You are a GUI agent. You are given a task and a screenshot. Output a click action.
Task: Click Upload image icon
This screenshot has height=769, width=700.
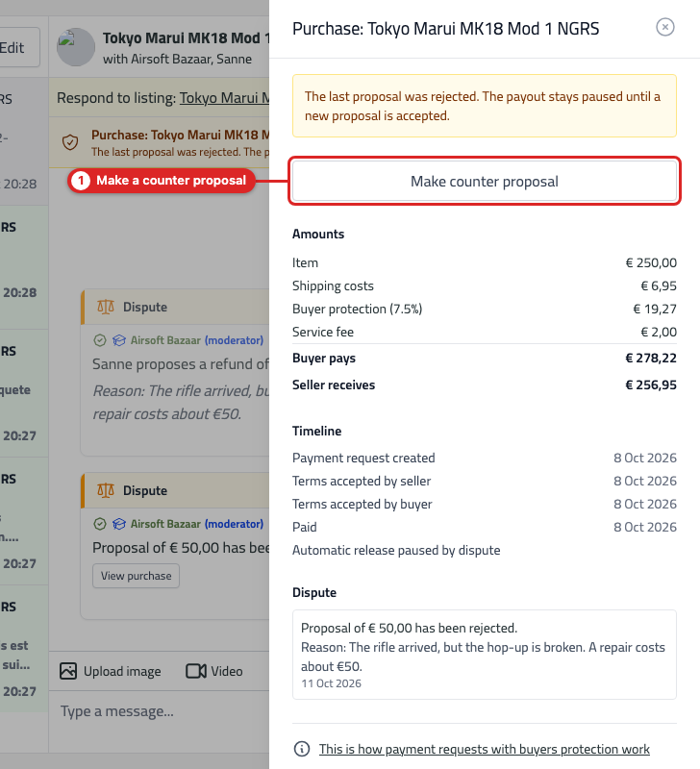point(68,671)
